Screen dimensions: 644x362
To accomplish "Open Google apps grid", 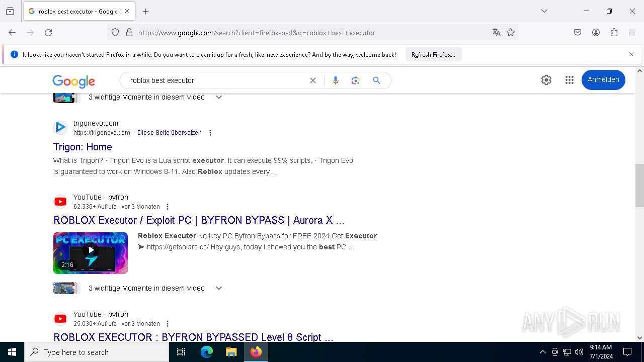I will [x=570, y=80].
